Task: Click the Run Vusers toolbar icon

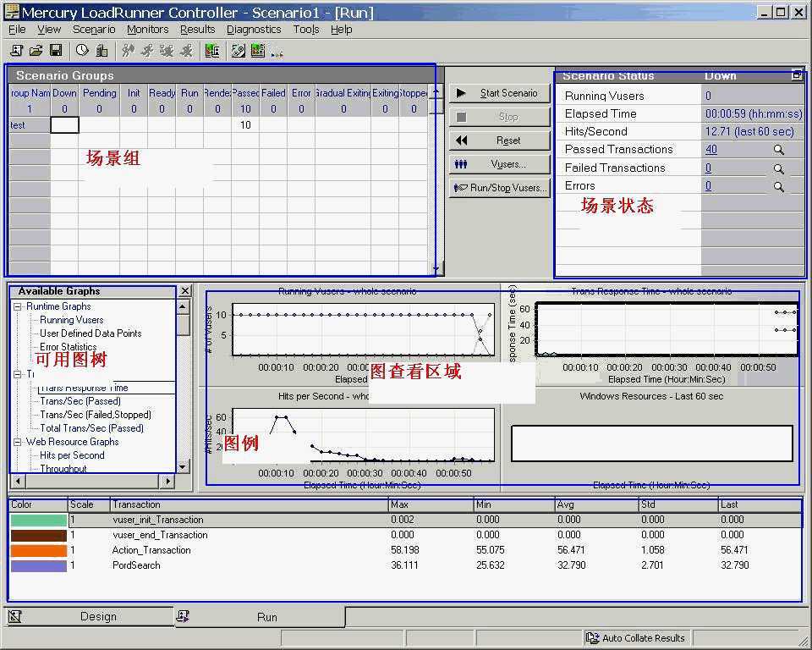Action: click(147, 50)
